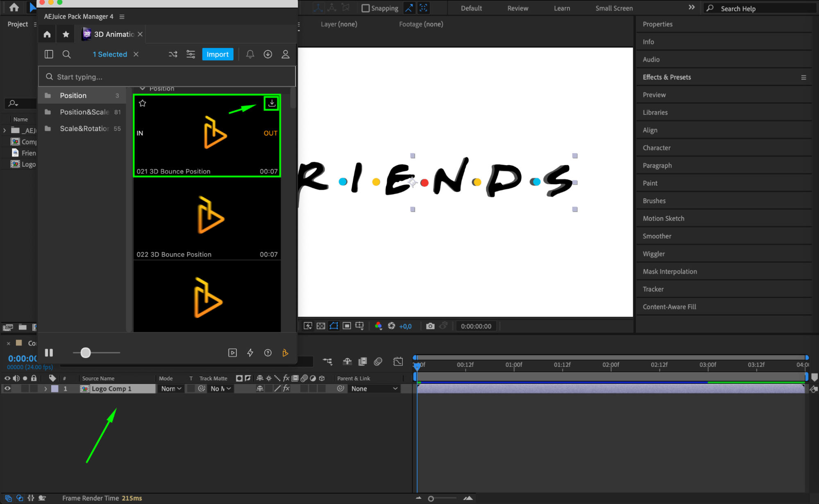This screenshot has width=819, height=504.
Task: Toggle the sidebar panel layout icon
Action: 49,54
